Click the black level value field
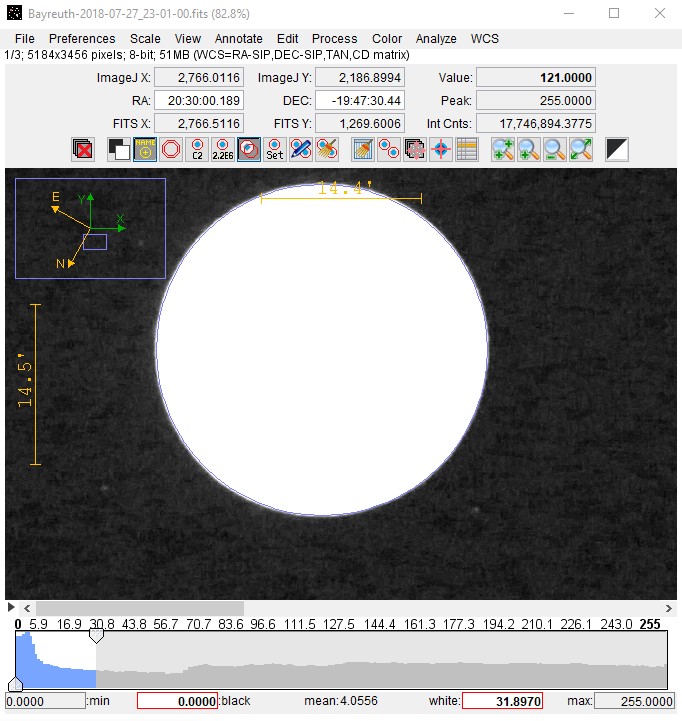This screenshot has width=682, height=721. pos(177,701)
